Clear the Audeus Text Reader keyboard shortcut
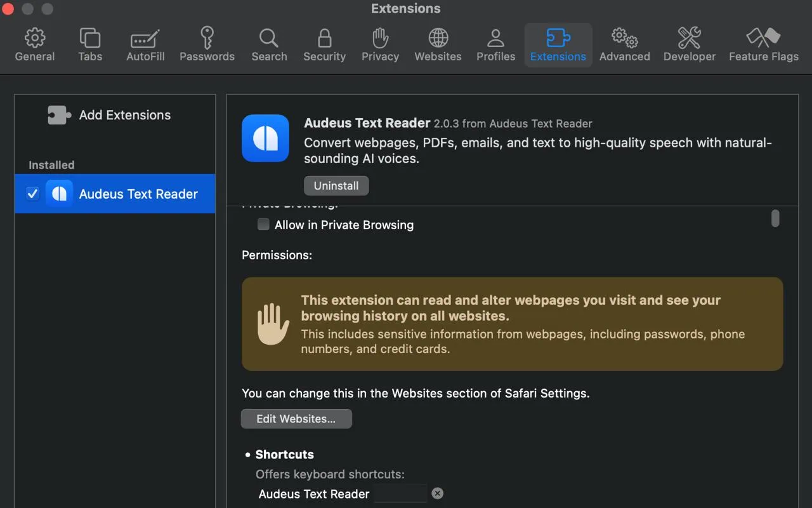Screen dimensions: 812x508 pos(438,493)
